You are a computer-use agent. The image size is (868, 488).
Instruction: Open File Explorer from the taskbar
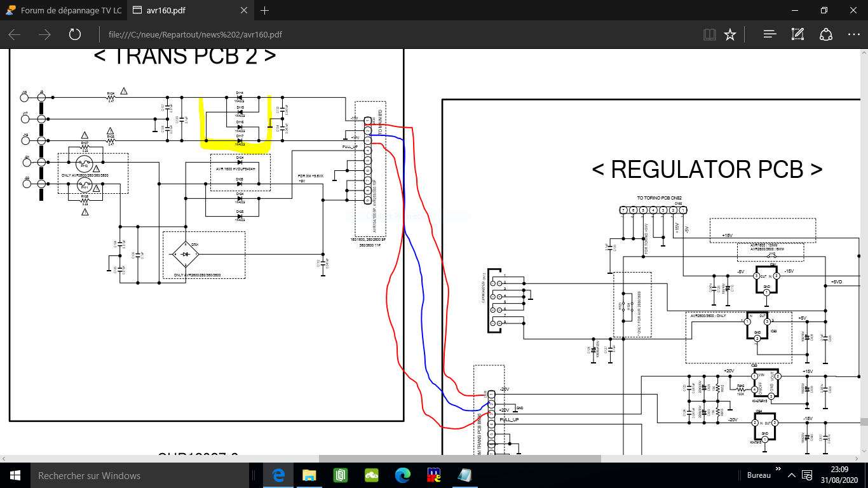pos(309,475)
